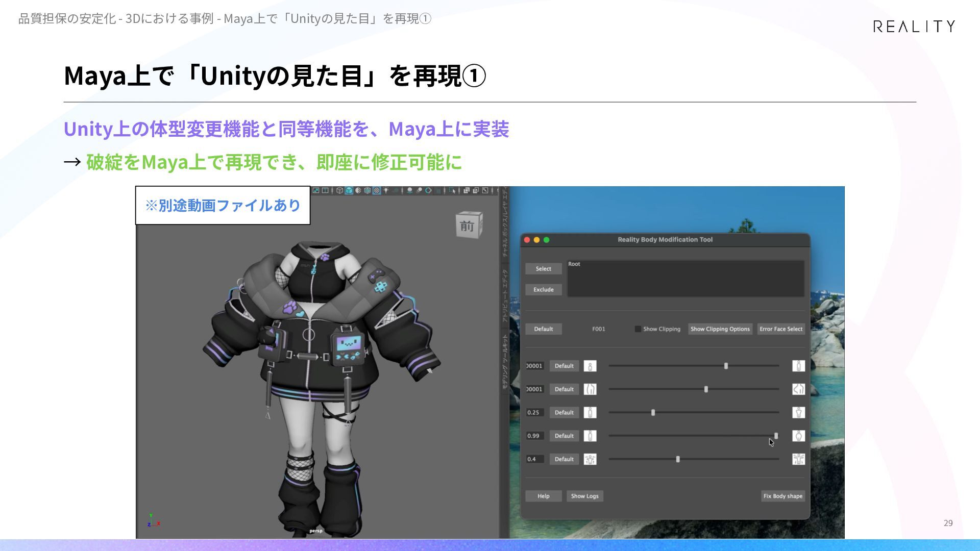Click the broad-shoulder figure icon in the 0.25 row
The width and height of the screenshot is (980, 551).
coord(799,413)
